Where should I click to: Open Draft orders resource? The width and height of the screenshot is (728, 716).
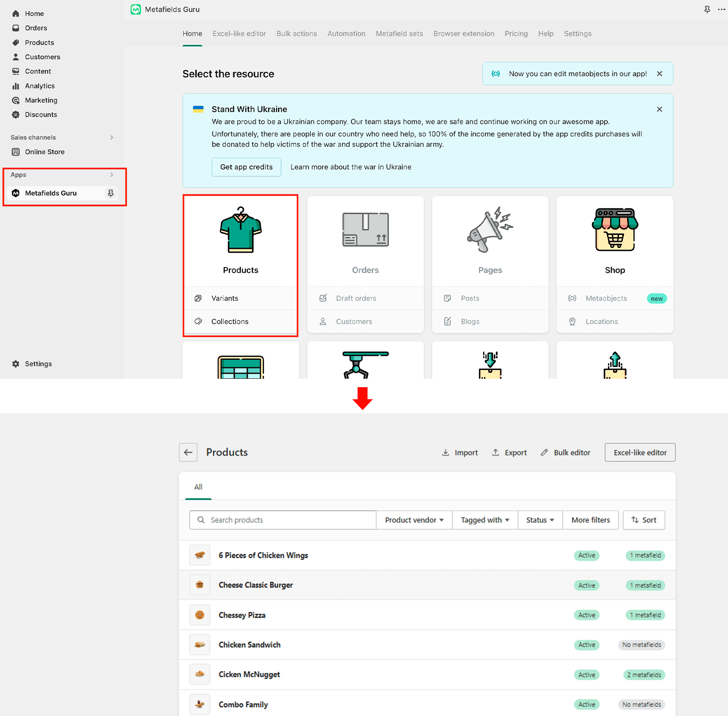tap(365, 298)
